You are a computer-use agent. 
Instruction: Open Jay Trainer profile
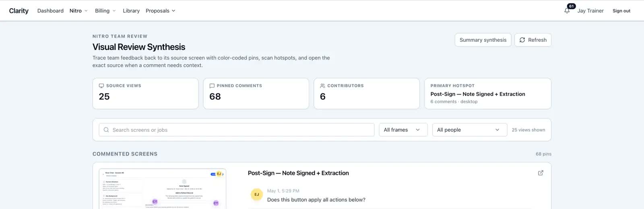pos(590,11)
